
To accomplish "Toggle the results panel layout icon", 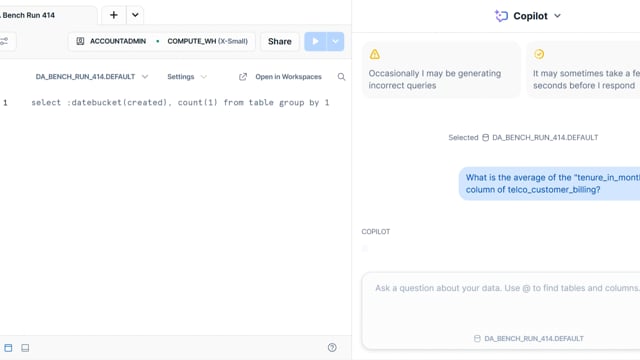I will (25, 348).
